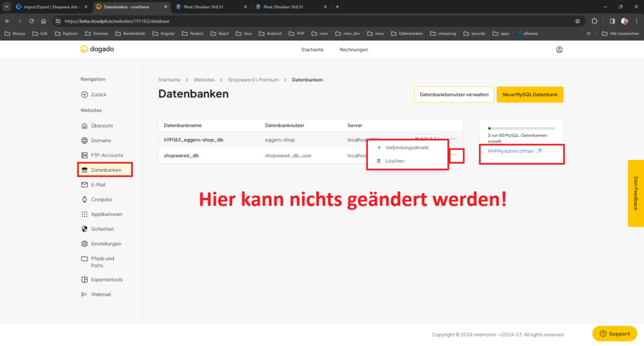644x346 pixels.
Task: Click Datenbankbenutzer verwalten button
Action: click(x=453, y=94)
